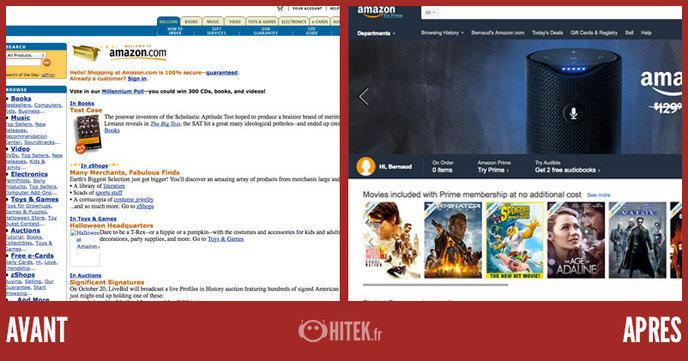Click the In Auctions heading link
688x361 pixels.
(x=86, y=275)
